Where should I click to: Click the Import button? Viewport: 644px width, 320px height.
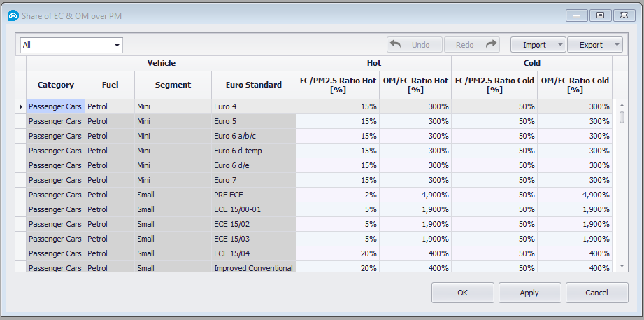pyautogui.click(x=534, y=46)
